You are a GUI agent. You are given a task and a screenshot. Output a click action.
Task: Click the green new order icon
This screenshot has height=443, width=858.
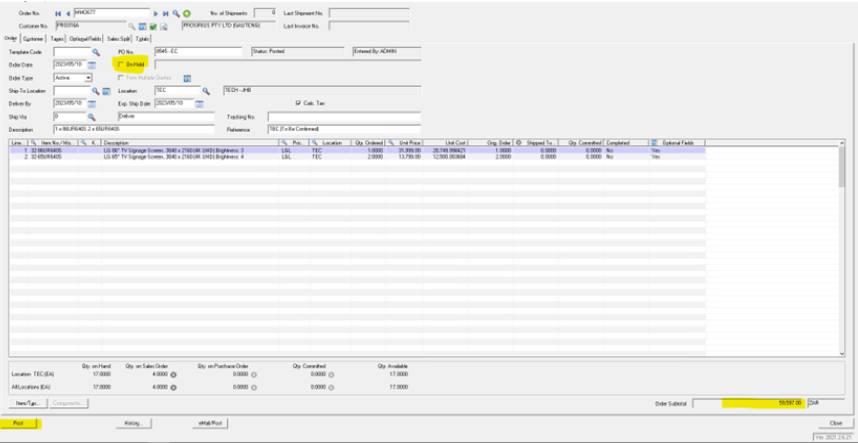click(x=187, y=13)
